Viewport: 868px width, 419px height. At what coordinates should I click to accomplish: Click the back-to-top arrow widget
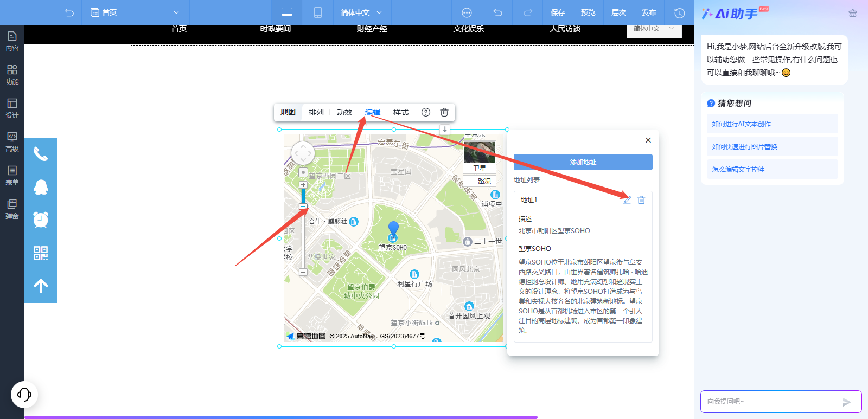[x=41, y=287]
